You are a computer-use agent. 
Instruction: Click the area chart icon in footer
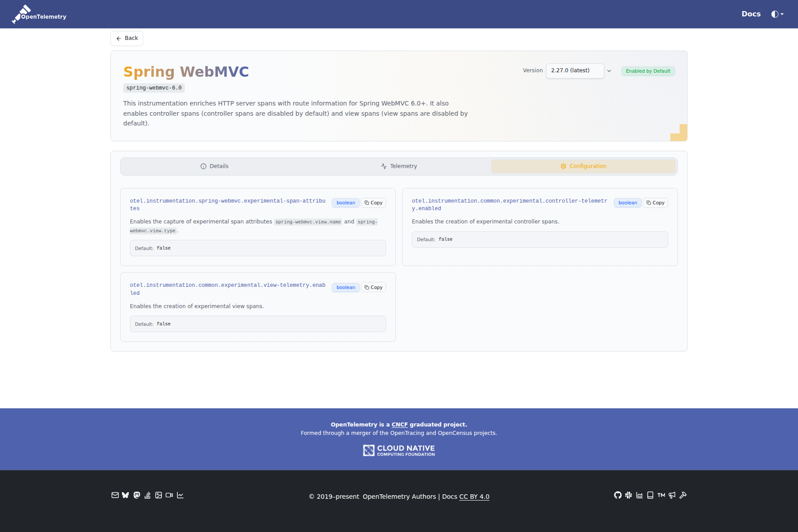tap(639, 495)
